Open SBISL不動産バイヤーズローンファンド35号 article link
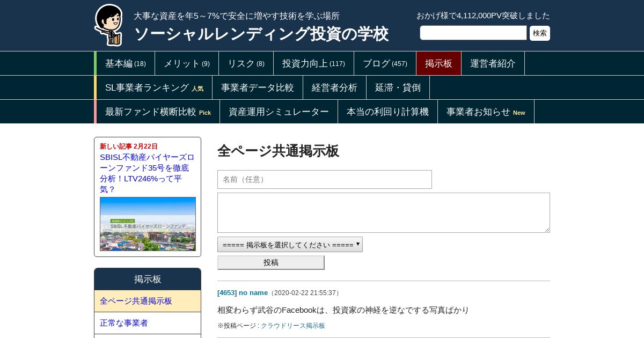The height and width of the screenshot is (338, 644). (x=147, y=173)
